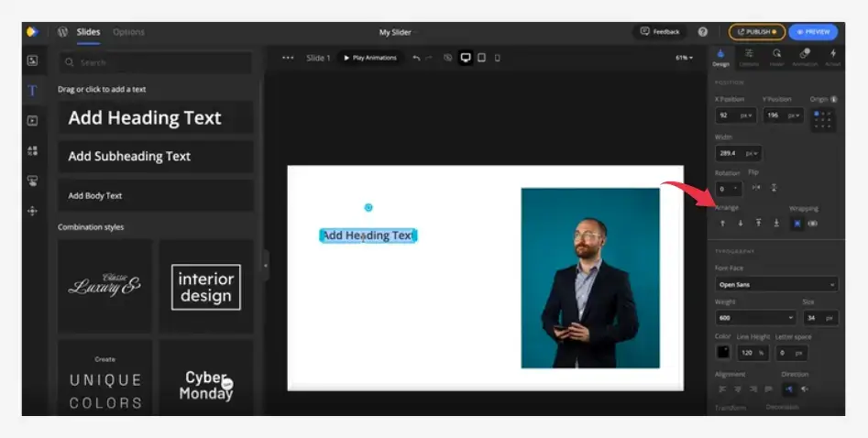868x438 pixels.
Task: Open the three-dots slide menu
Action: click(288, 58)
